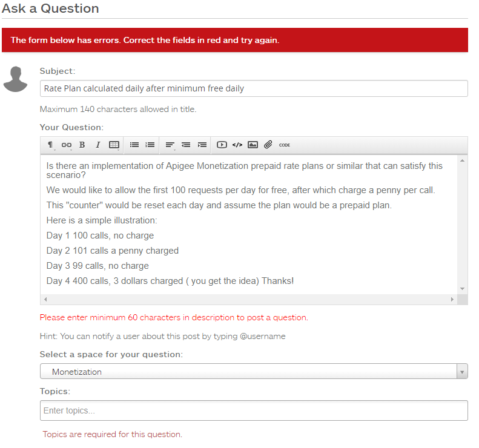Image resolution: width=479 pixels, height=448 pixels.
Task: Click the minimum 60 characters error message
Action: pyautogui.click(x=174, y=318)
